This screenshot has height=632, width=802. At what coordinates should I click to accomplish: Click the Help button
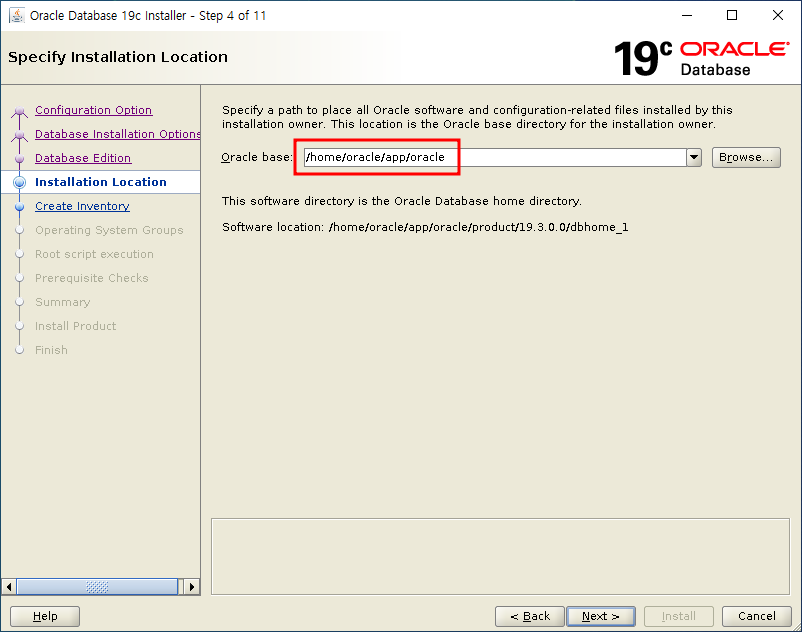click(45, 616)
